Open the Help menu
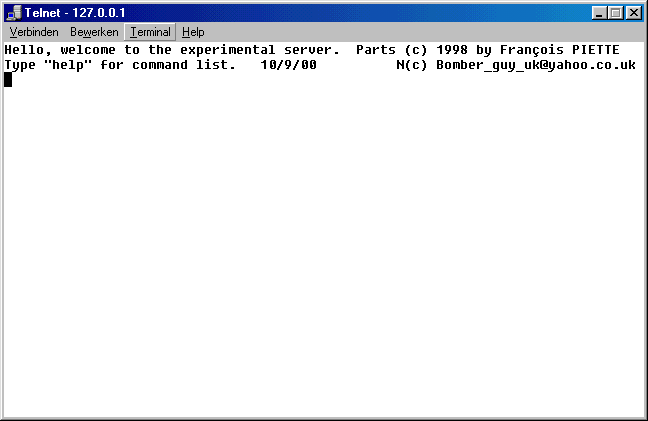The image size is (648, 421). 193,32
